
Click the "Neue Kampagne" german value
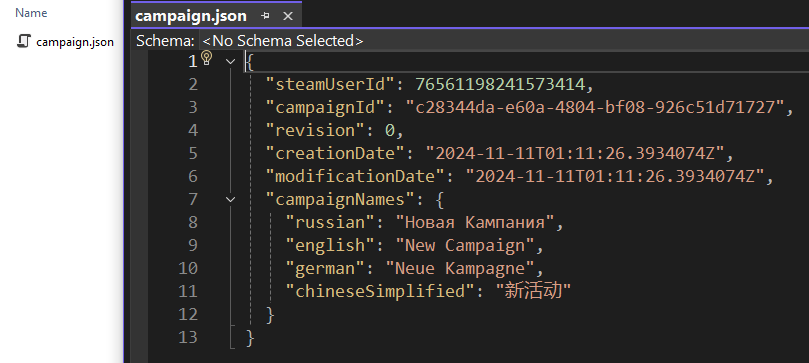tap(460, 268)
